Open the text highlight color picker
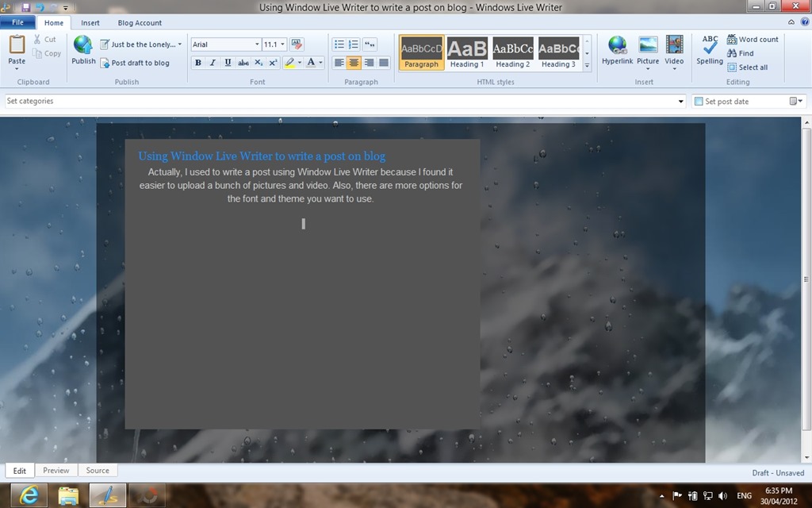This screenshot has height=508, width=812. [x=299, y=63]
